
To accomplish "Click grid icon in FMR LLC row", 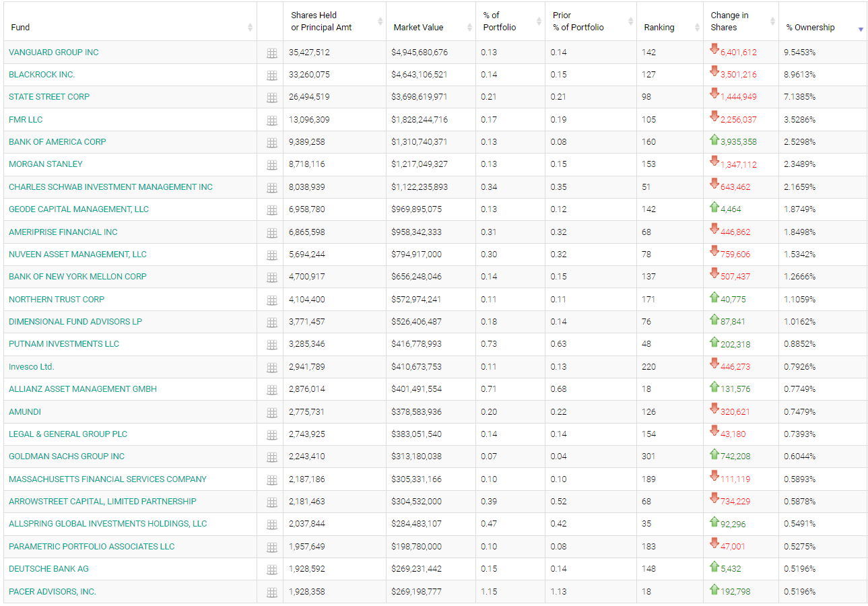I will (272, 121).
